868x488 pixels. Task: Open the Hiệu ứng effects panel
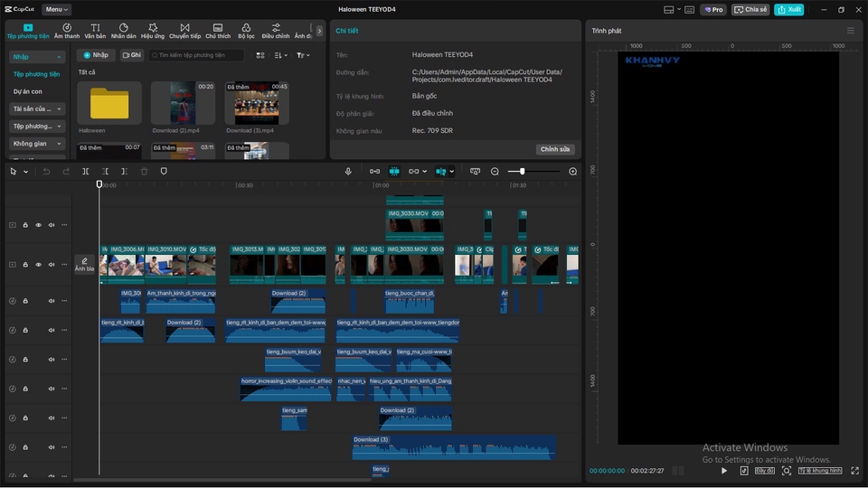point(153,32)
